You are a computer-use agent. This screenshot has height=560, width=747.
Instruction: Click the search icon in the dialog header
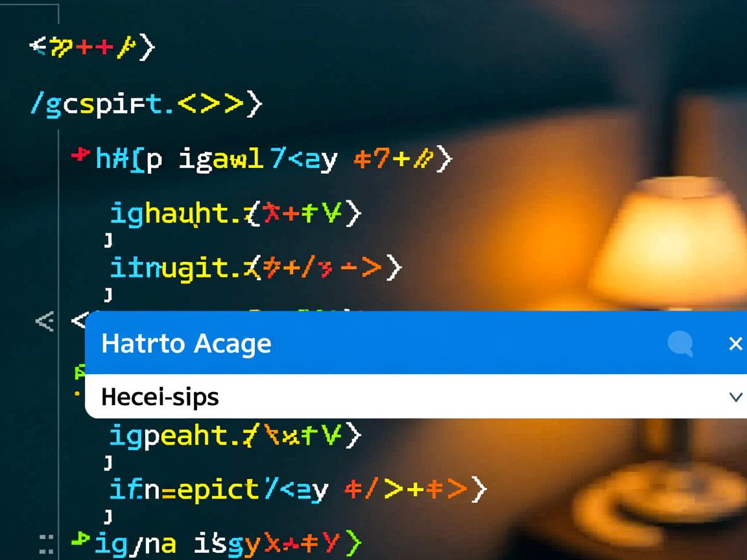pyautogui.click(x=680, y=344)
